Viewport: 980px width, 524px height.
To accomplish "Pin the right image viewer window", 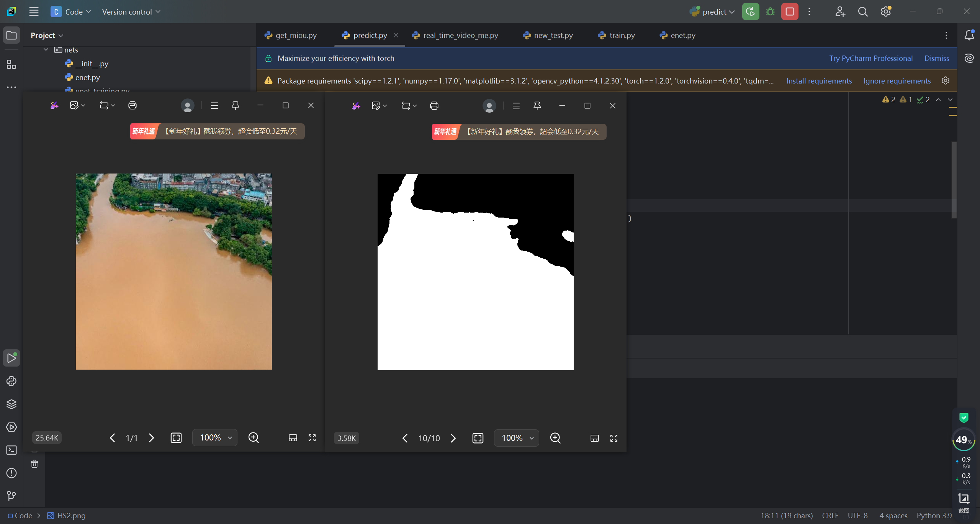I will 537,106.
